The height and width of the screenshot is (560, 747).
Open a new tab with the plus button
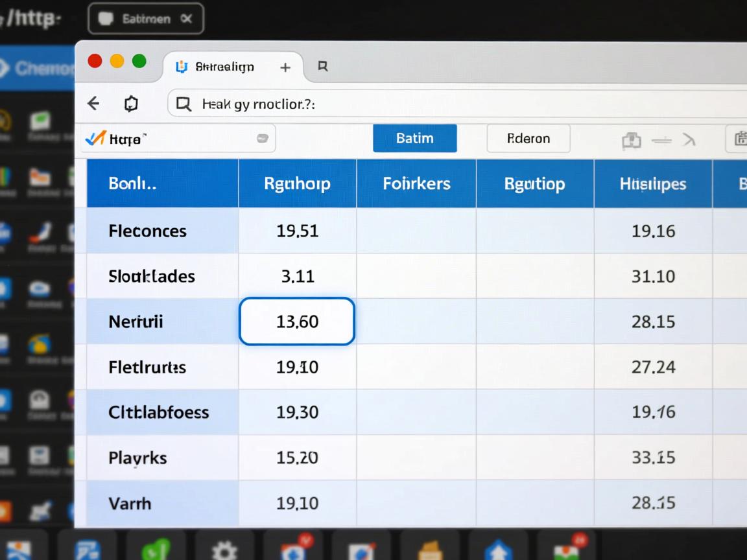pyautogui.click(x=285, y=67)
